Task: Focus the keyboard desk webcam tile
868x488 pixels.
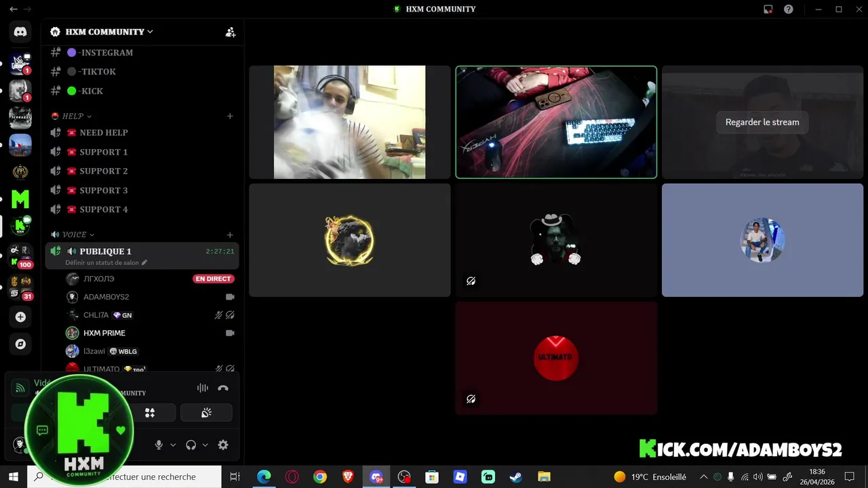Action: pos(556,122)
